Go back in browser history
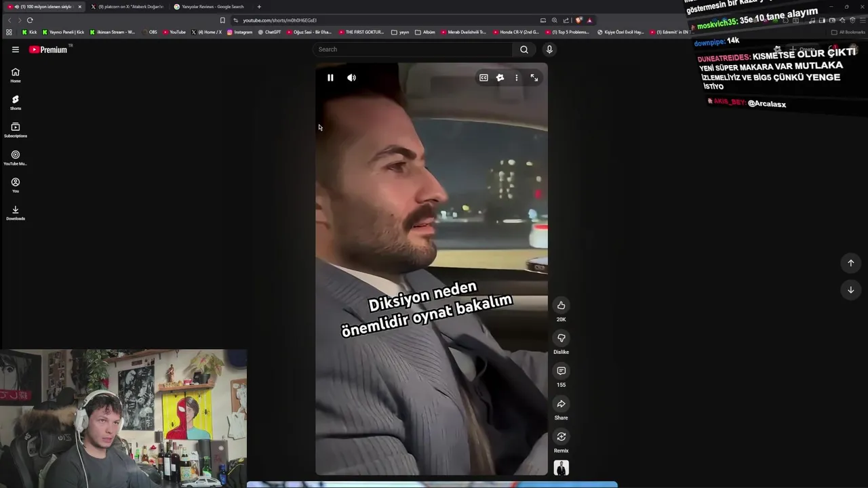Image resolution: width=868 pixels, height=488 pixels. (x=9, y=20)
